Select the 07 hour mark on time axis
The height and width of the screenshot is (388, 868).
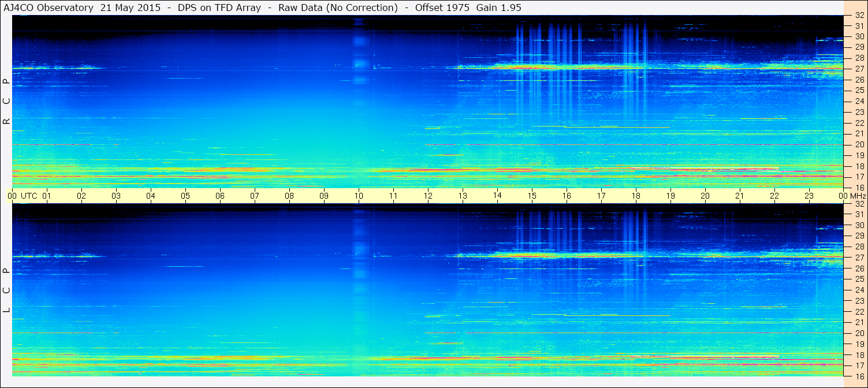point(255,196)
